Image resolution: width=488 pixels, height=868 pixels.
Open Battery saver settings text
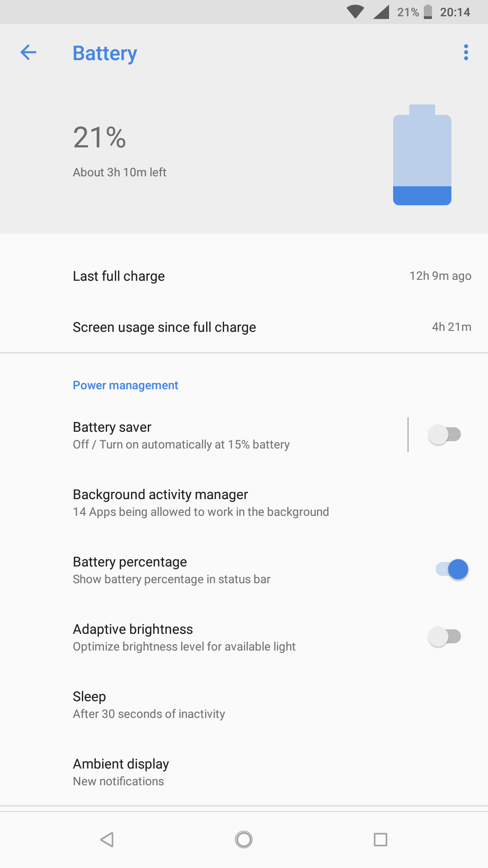[181, 435]
